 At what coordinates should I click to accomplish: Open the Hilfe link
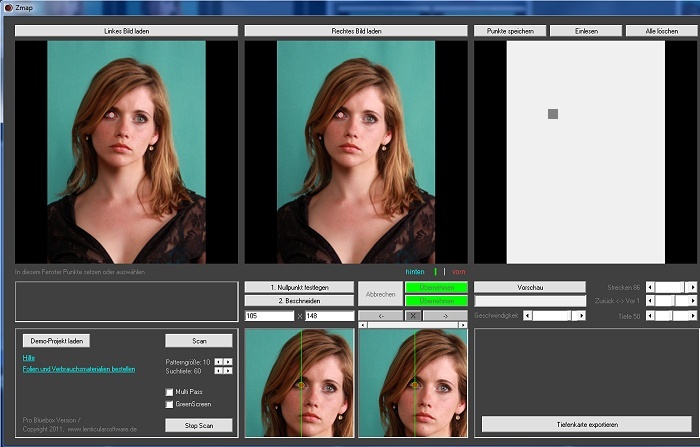[28, 357]
